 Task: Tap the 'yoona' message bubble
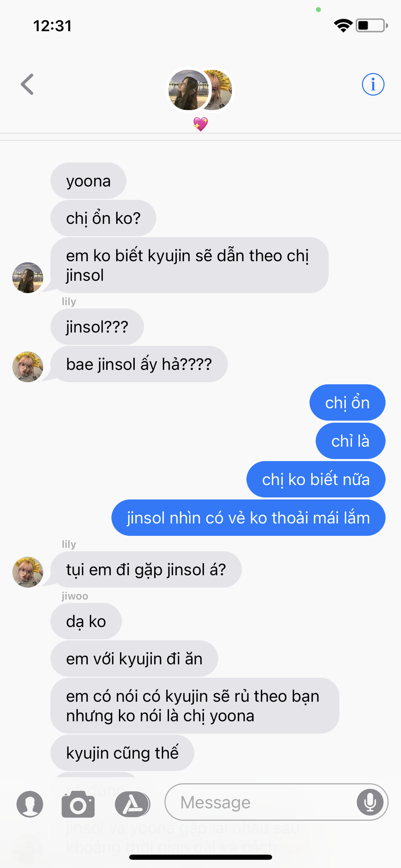tap(88, 181)
